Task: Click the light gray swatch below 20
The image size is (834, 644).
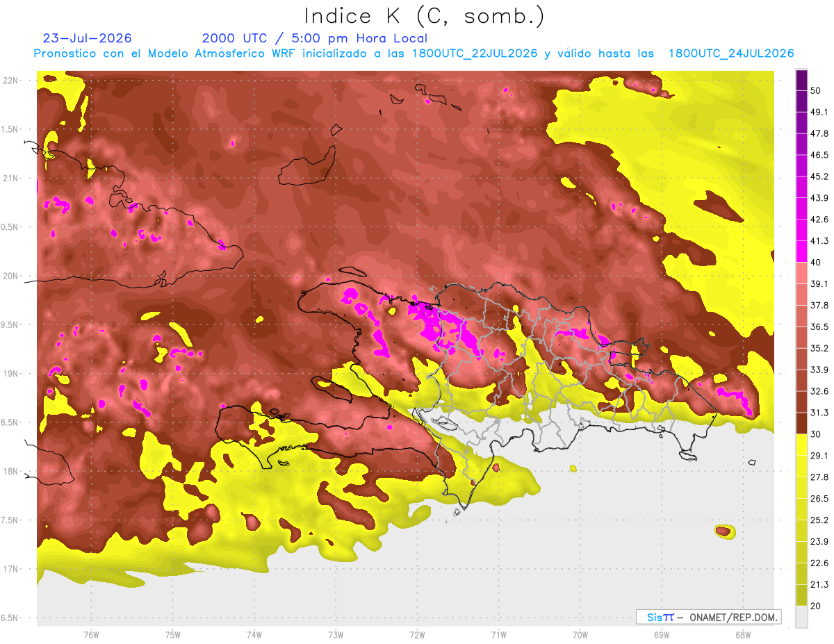Action: [x=802, y=617]
